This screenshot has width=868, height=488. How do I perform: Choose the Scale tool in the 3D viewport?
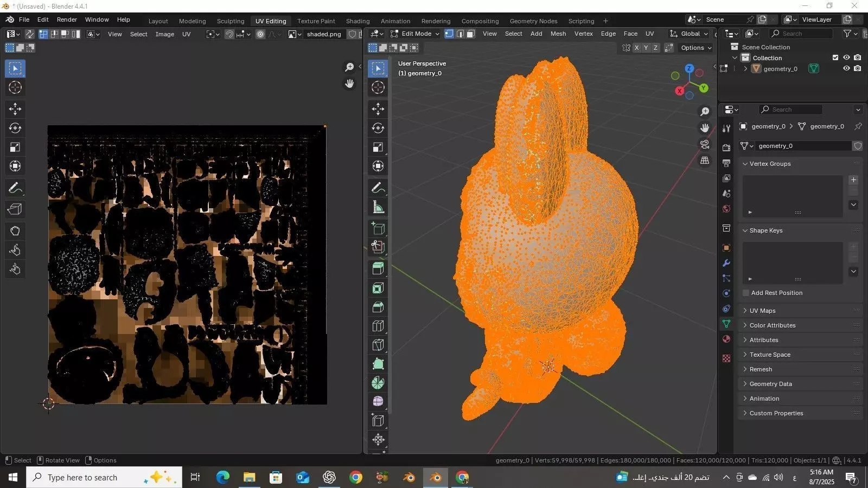click(x=378, y=147)
